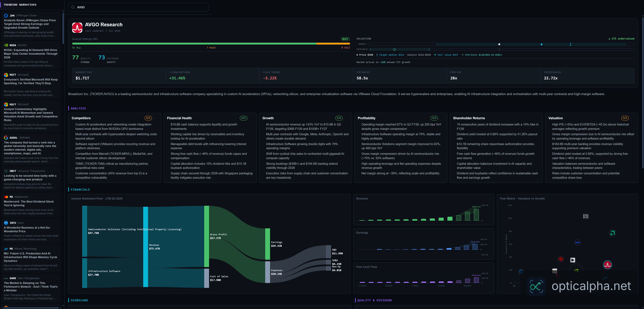Click the Financial Health 5/5 score badge
The image size is (644, 309).
coord(244,118)
